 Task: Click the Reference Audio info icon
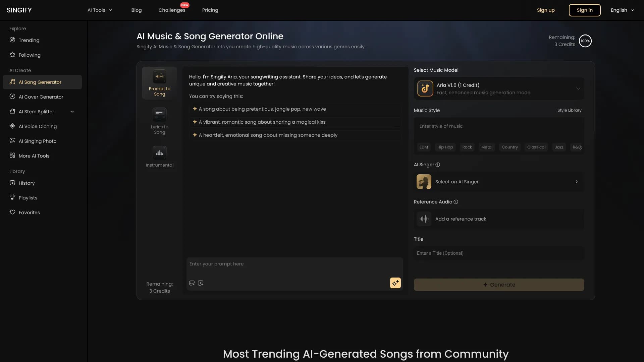[x=456, y=202]
